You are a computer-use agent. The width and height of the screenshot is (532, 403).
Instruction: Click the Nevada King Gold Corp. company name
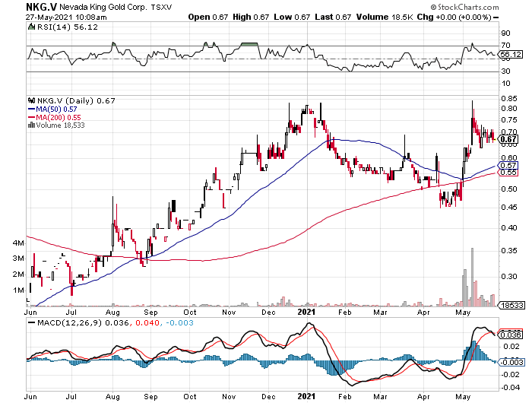tap(103, 7)
